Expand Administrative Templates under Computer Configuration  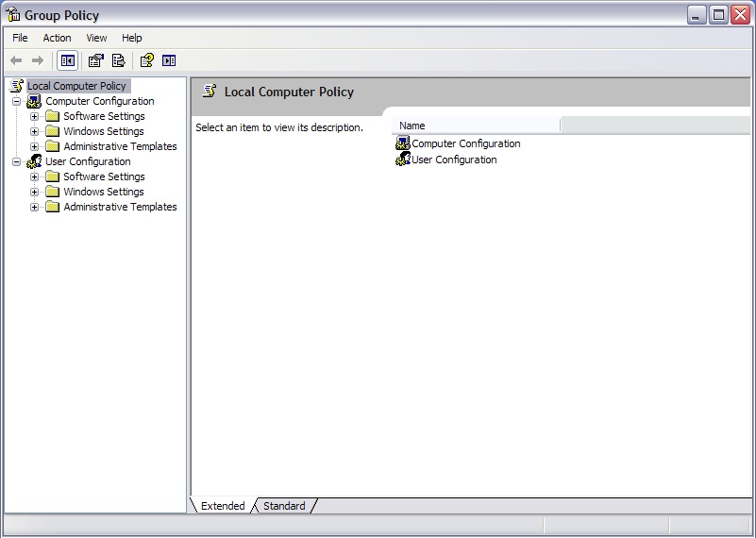pos(35,146)
